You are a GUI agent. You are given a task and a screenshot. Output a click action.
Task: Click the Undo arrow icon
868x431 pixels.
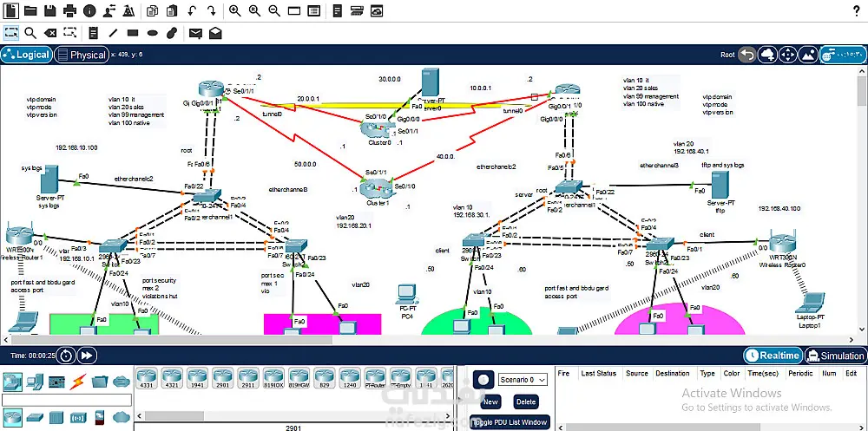[x=192, y=10]
